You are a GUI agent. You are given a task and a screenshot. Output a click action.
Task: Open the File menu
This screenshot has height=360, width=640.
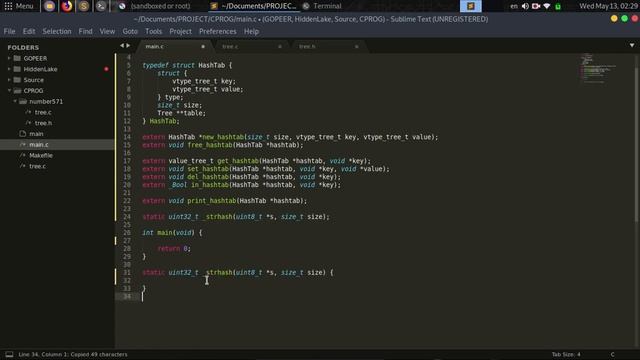pyautogui.click(x=9, y=31)
